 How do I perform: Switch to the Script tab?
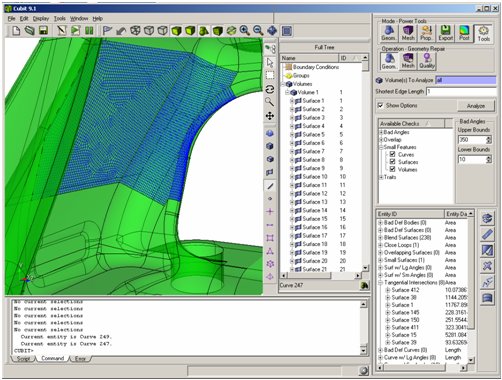point(23,359)
